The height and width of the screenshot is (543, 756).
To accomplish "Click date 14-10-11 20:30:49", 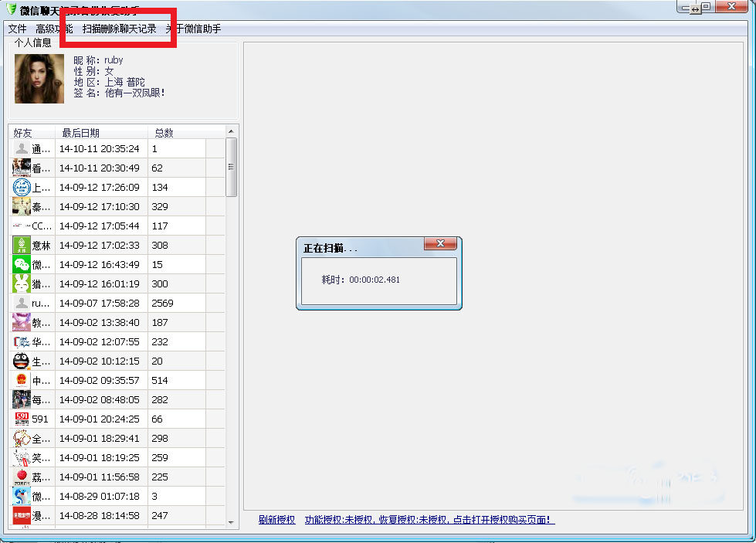I will click(x=100, y=168).
